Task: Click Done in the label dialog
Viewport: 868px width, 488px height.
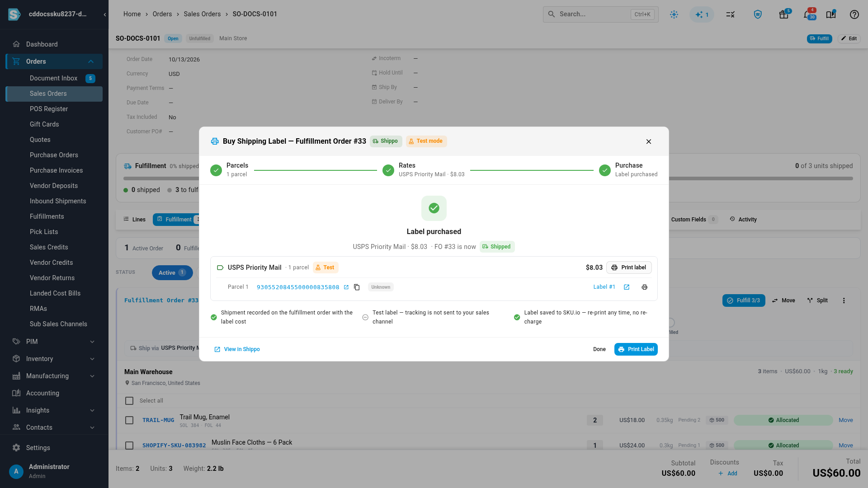Action: point(599,350)
